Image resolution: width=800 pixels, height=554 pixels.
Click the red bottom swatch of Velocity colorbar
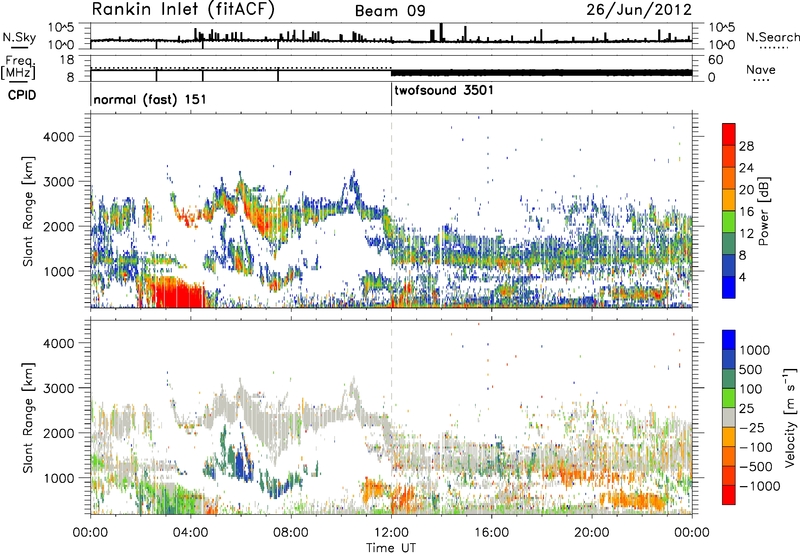729,495
